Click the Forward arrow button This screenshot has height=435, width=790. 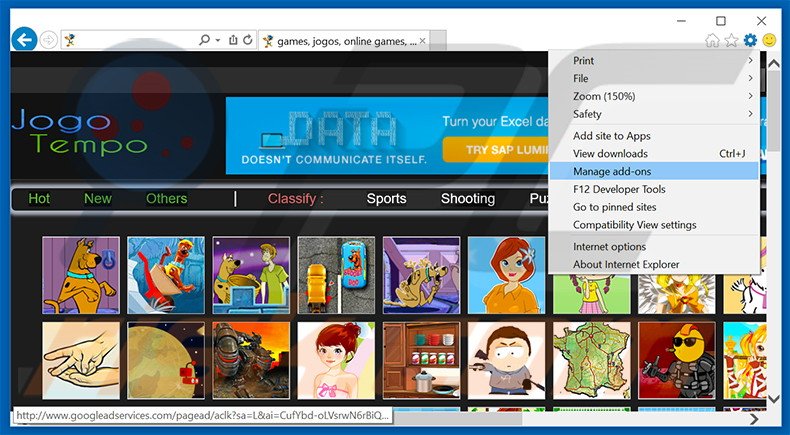click(x=48, y=40)
